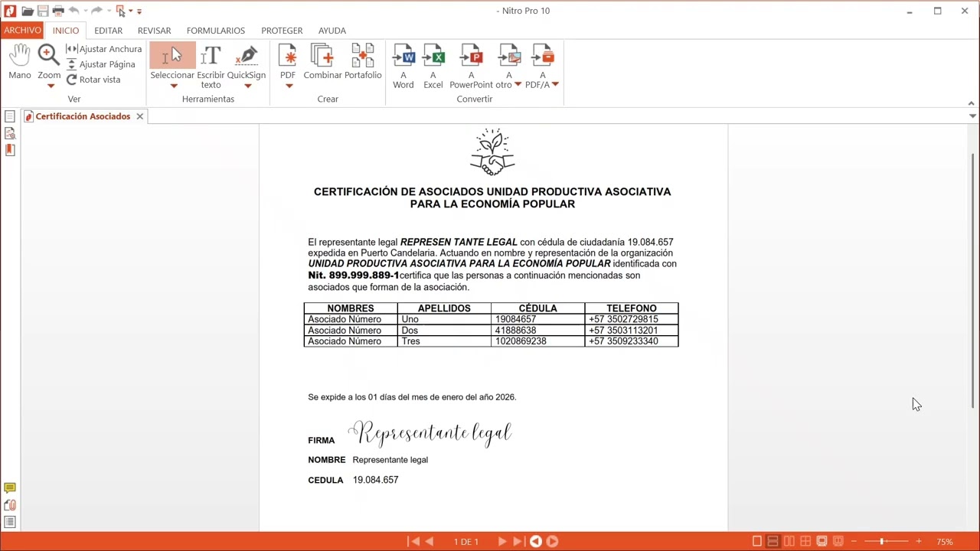This screenshot has width=980, height=551.
Task: Expand the Seleccionar dropdown arrow
Action: point(174,86)
